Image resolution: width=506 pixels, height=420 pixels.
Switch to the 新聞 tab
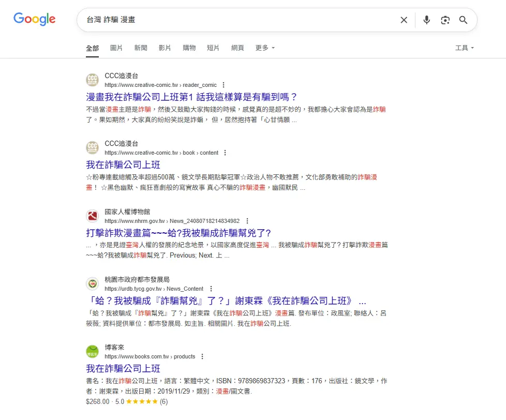(x=141, y=48)
